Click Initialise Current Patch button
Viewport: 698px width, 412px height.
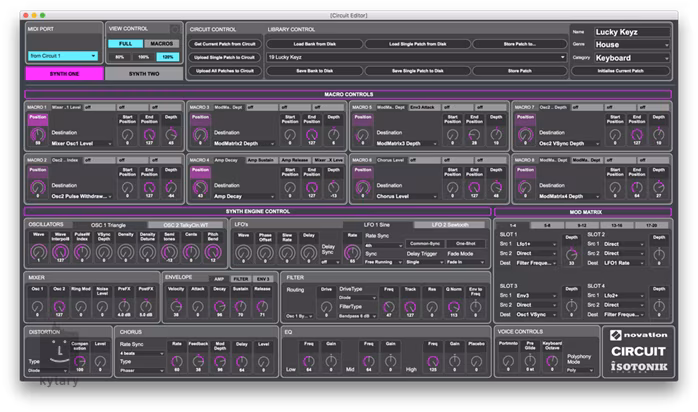621,71
